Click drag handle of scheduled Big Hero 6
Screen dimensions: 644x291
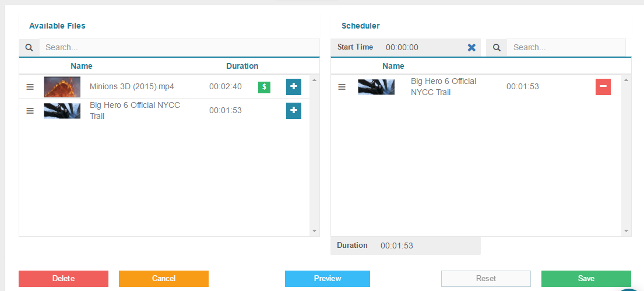pyautogui.click(x=342, y=87)
